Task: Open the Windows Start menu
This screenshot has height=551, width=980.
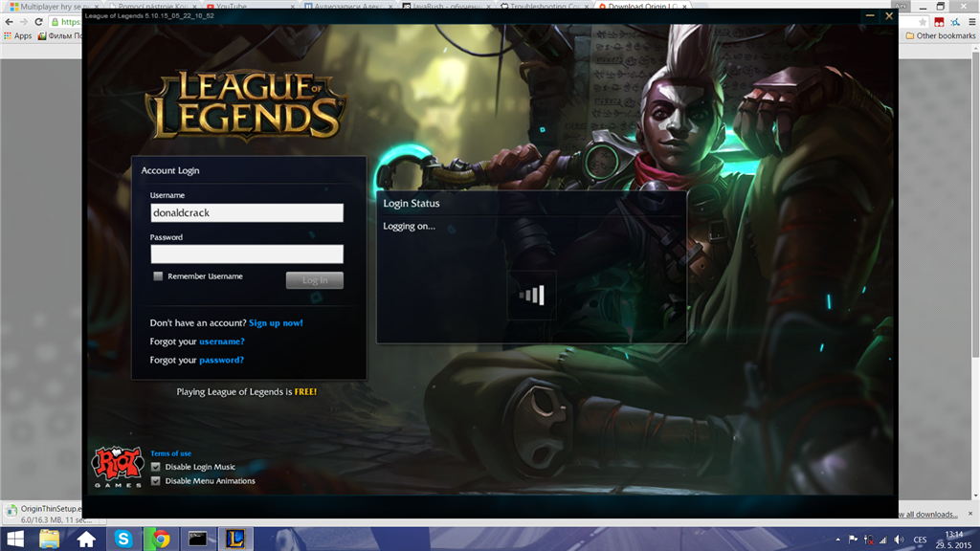Action: (x=15, y=539)
